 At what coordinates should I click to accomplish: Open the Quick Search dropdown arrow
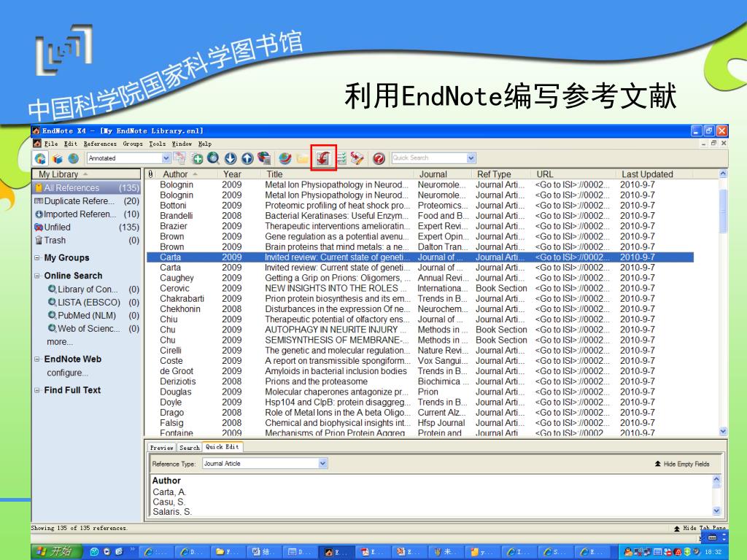click(x=471, y=158)
